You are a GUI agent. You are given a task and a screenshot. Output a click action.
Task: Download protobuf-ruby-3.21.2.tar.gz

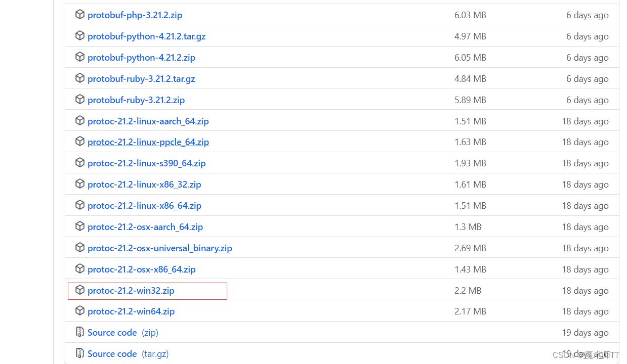click(141, 79)
